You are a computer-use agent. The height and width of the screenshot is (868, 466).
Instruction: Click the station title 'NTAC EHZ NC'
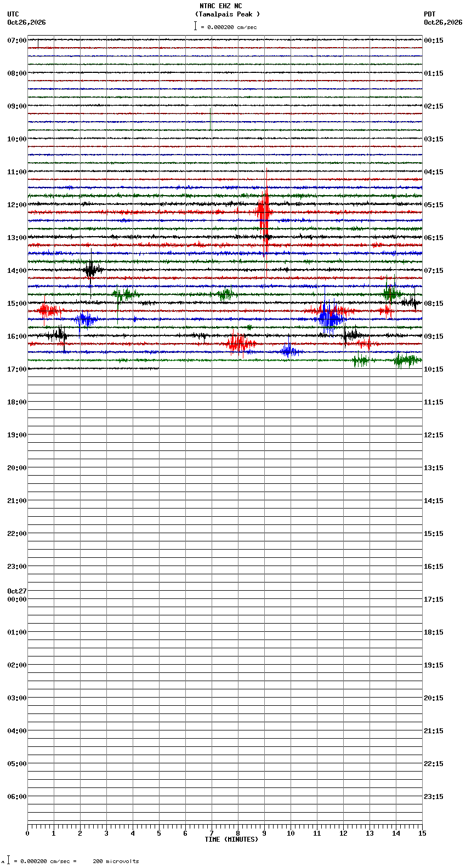[220, 6]
